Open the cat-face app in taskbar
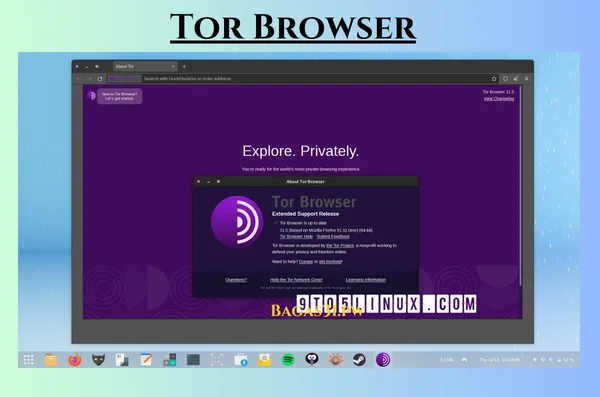The height and width of the screenshot is (397, 600). tap(98, 360)
